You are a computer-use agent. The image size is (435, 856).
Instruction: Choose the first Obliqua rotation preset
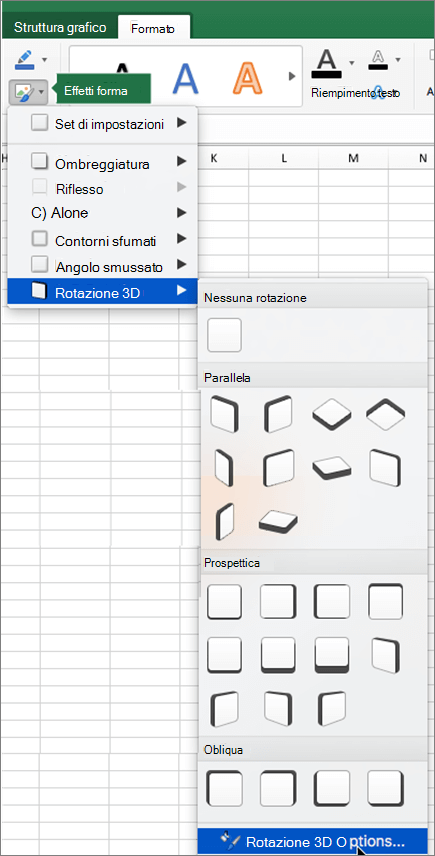click(224, 788)
